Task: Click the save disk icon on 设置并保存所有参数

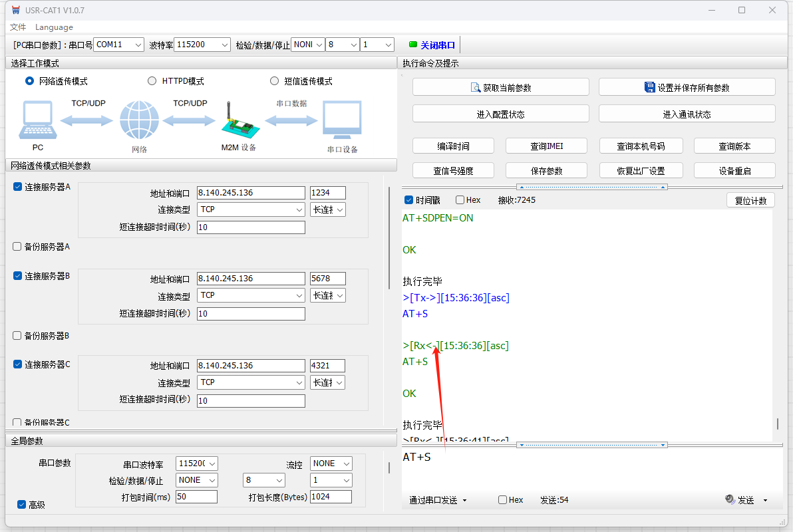Action: [x=650, y=88]
